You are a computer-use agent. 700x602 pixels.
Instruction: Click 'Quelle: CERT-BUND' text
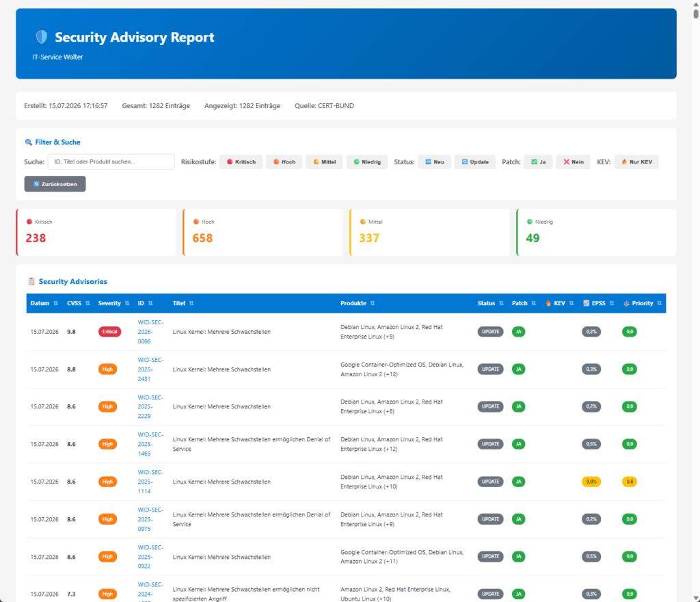tap(324, 106)
